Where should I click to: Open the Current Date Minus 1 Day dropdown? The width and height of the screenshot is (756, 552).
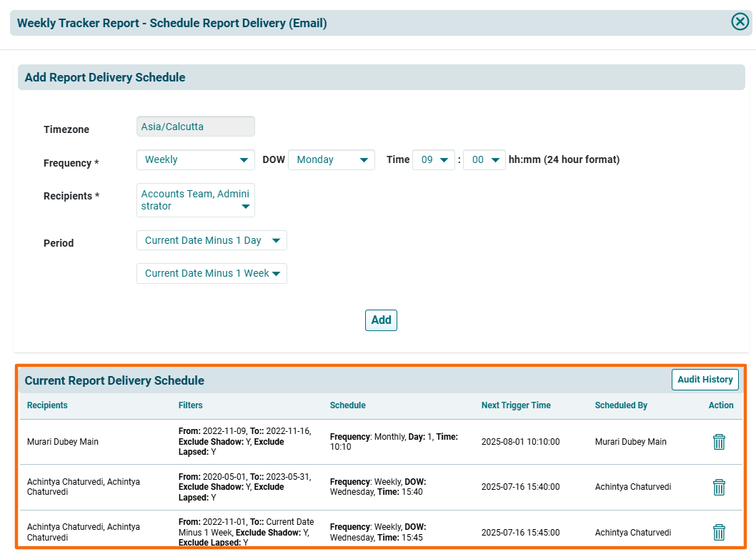(x=212, y=241)
